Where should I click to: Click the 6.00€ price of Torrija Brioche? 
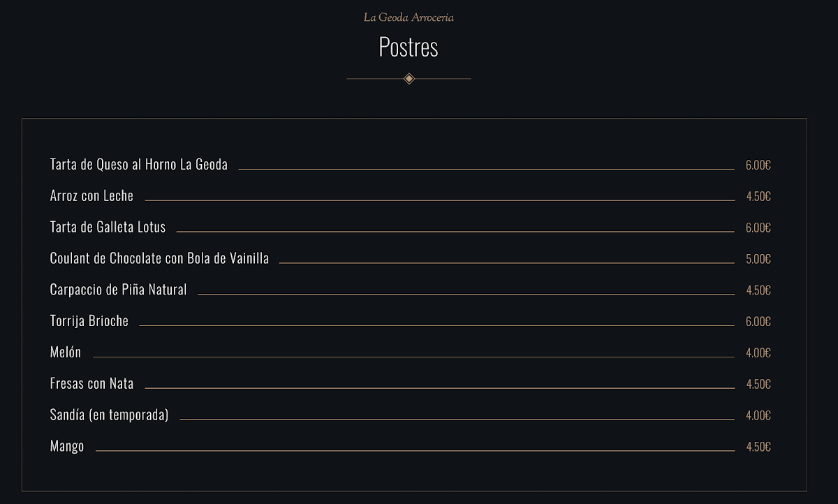click(x=758, y=322)
